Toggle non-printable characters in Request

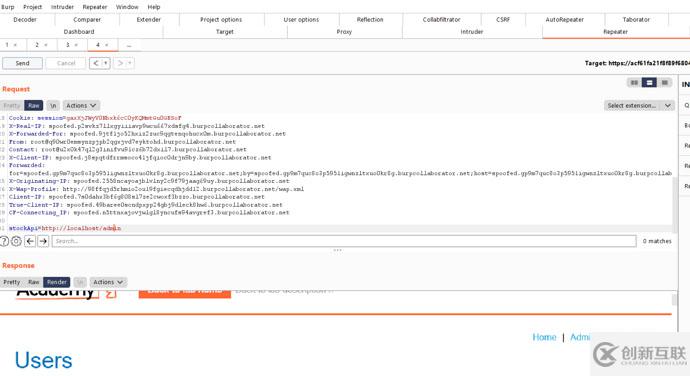[53, 106]
